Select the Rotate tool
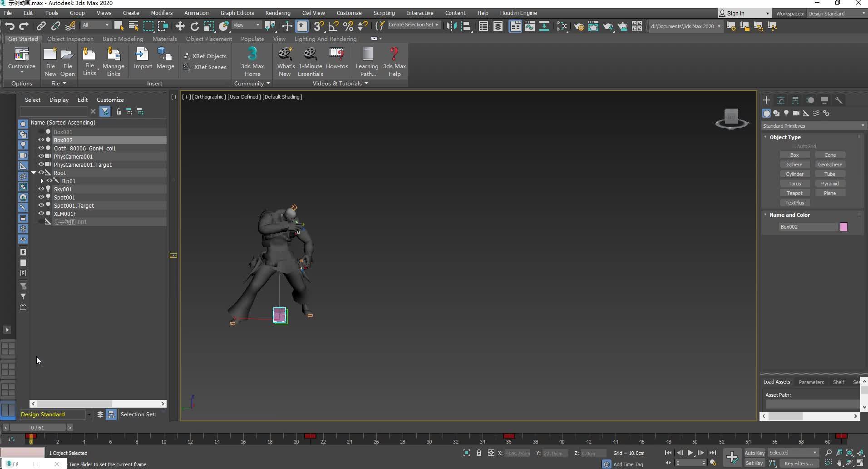Screen dimensions: 868x469 [x=194, y=26]
